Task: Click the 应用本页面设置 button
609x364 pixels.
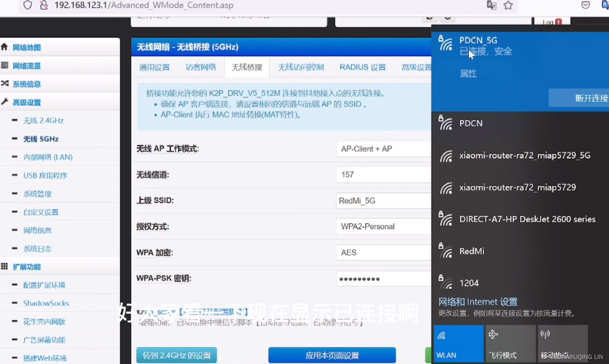Action: coord(331,355)
